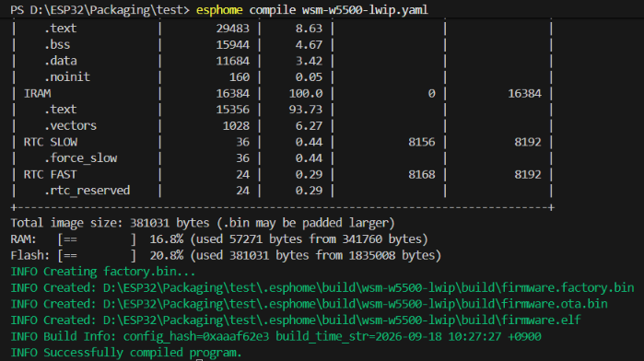
Task: Click the Flash usage progress bar
Action: click(x=97, y=255)
